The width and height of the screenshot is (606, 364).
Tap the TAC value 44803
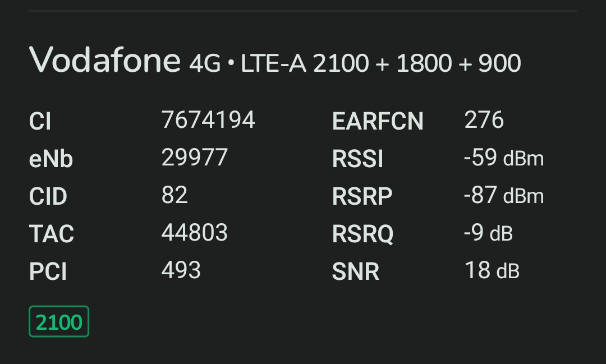pos(194,233)
